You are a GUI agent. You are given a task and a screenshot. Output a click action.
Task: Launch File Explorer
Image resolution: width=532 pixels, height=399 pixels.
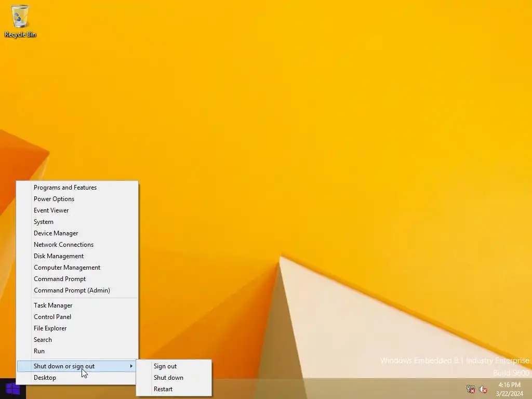coord(77,328)
